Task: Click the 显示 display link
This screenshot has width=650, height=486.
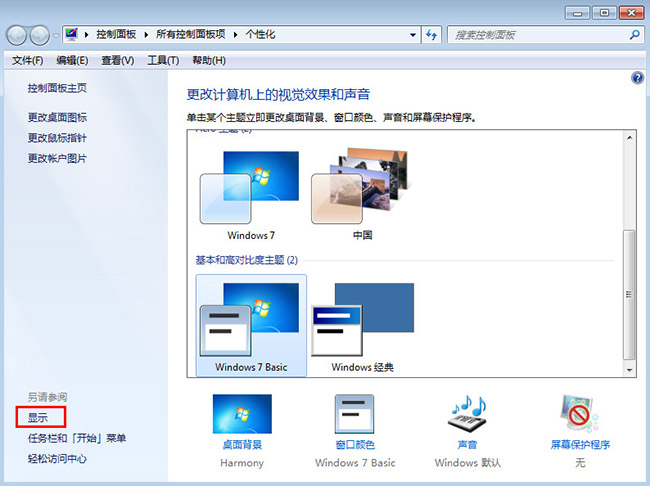Action: [38, 417]
